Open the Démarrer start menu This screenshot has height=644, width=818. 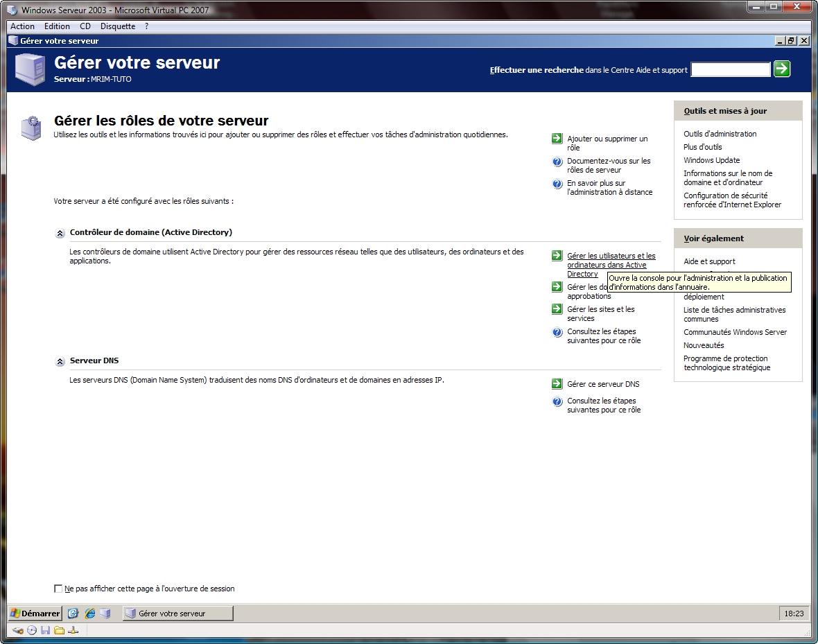click(x=35, y=613)
